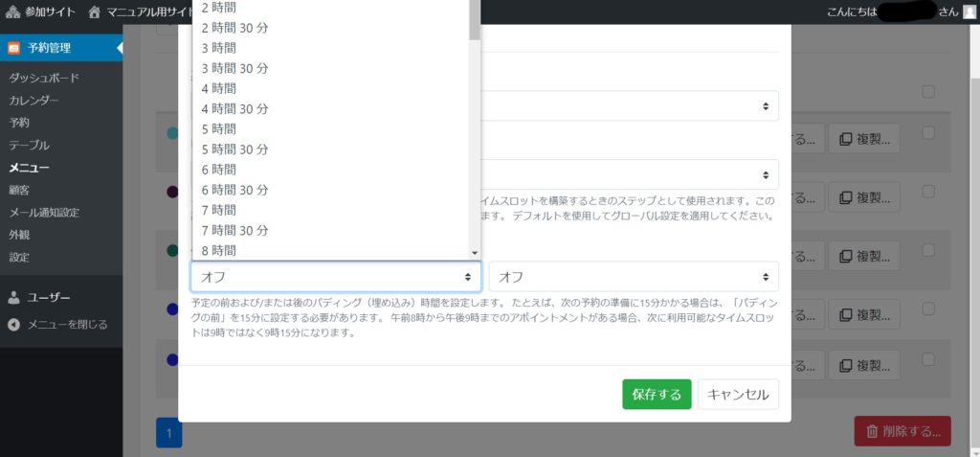
Task: Click the teal color dot in the list
Action: pyautogui.click(x=171, y=134)
